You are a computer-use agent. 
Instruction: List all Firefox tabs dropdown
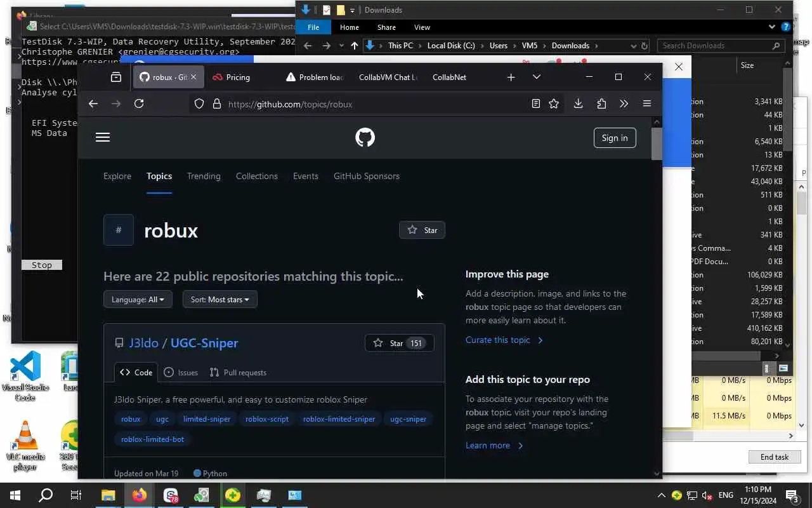point(537,77)
